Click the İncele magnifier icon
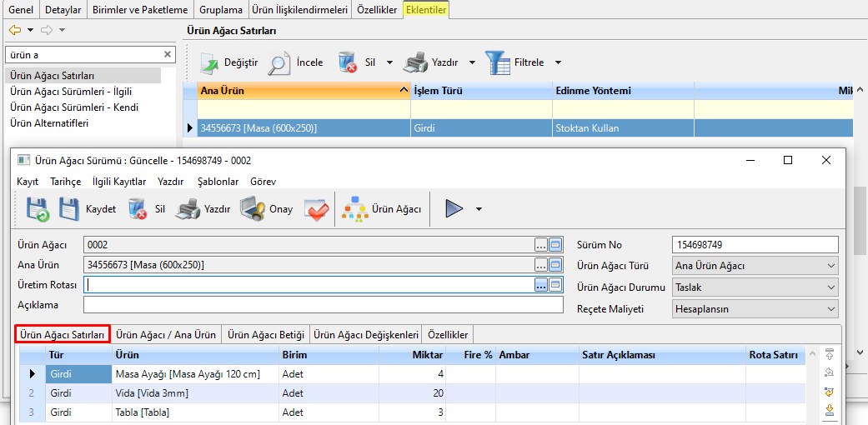This screenshot has height=425, width=868. (x=279, y=62)
